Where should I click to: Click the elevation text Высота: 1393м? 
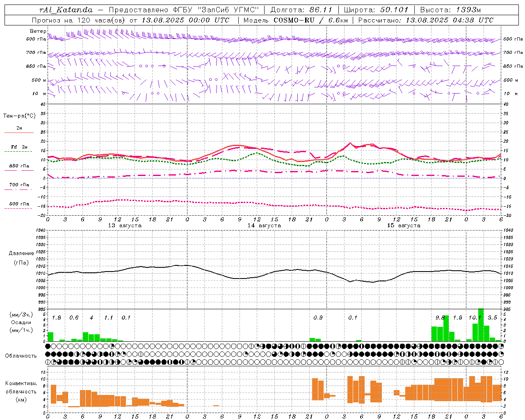[x=450, y=10]
